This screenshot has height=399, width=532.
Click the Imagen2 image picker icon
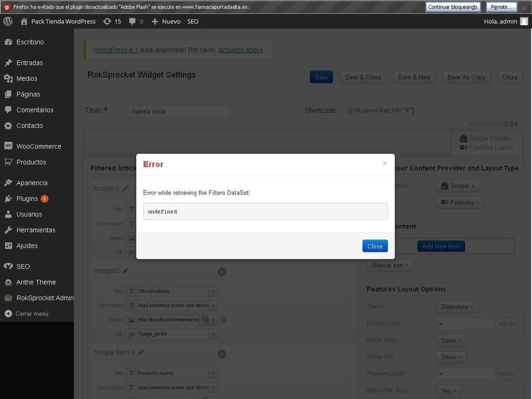click(x=205, y=319)
